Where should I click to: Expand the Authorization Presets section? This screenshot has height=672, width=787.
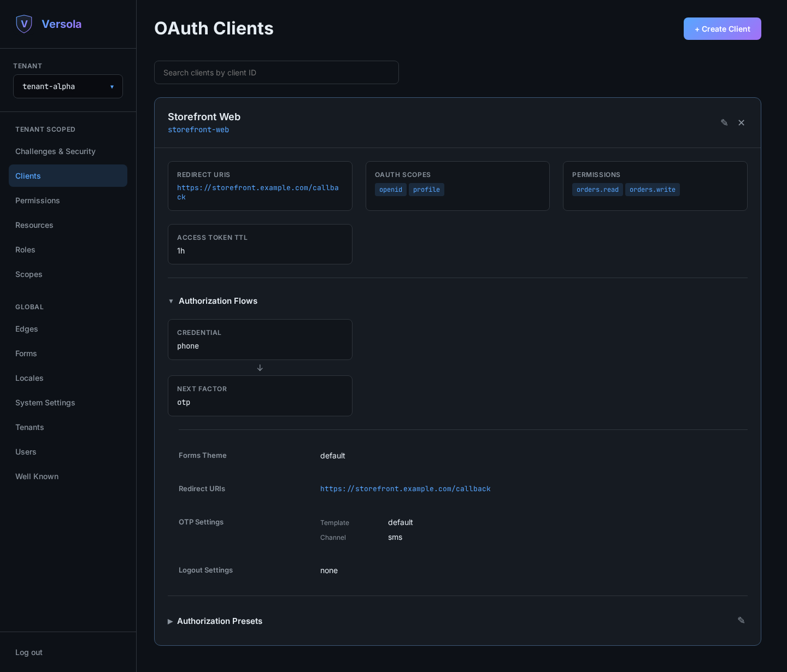pos(215,621)
